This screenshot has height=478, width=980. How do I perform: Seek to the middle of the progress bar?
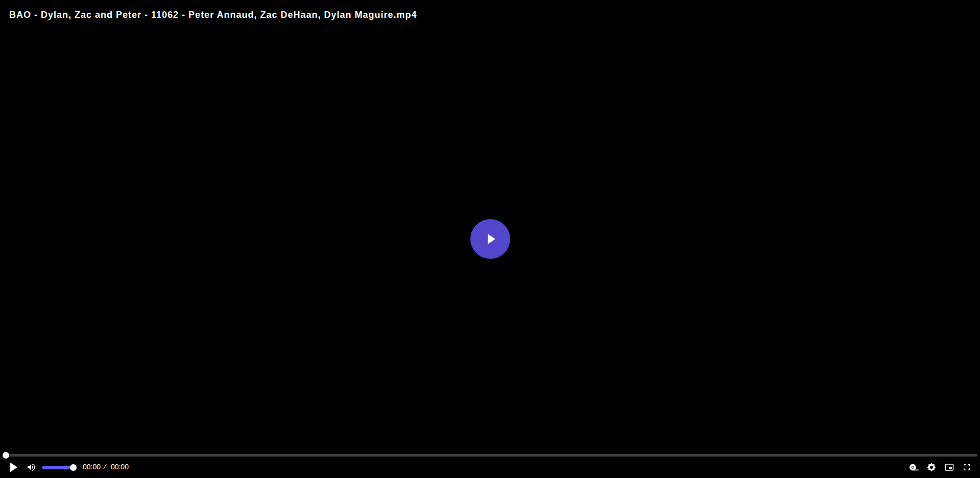[x=490, y=455]
